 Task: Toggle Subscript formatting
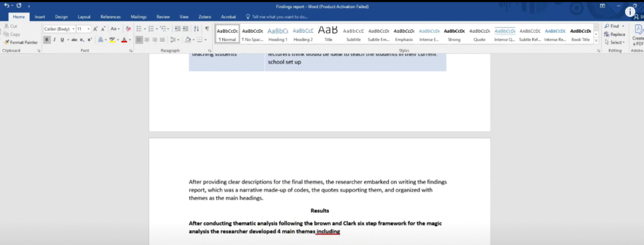82,40
